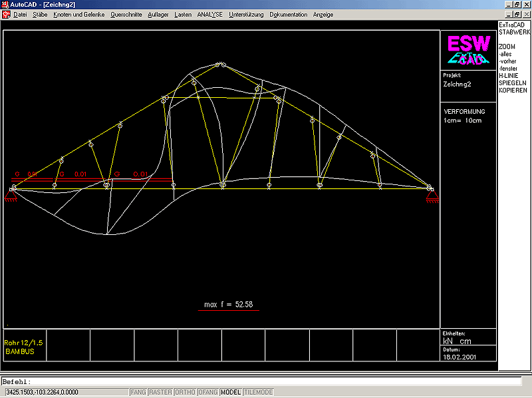Click the project name Zeichng2
Viewport: 532px width, 398px height.
point(457,85)
